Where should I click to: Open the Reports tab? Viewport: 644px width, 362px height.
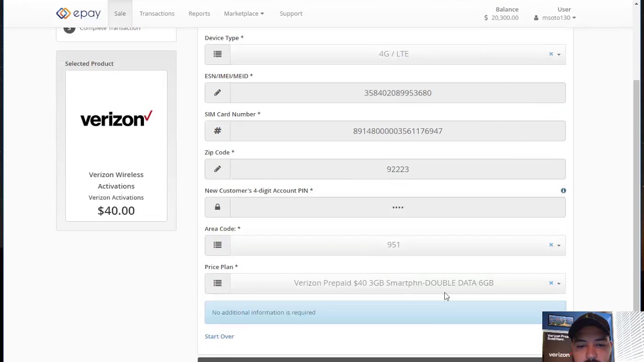199,14
